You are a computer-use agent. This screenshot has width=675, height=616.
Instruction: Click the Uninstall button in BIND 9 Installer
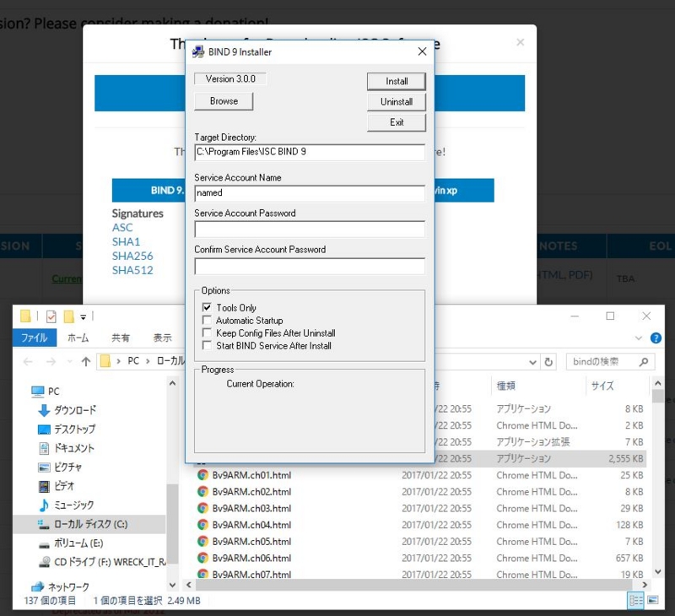point(396,101)
